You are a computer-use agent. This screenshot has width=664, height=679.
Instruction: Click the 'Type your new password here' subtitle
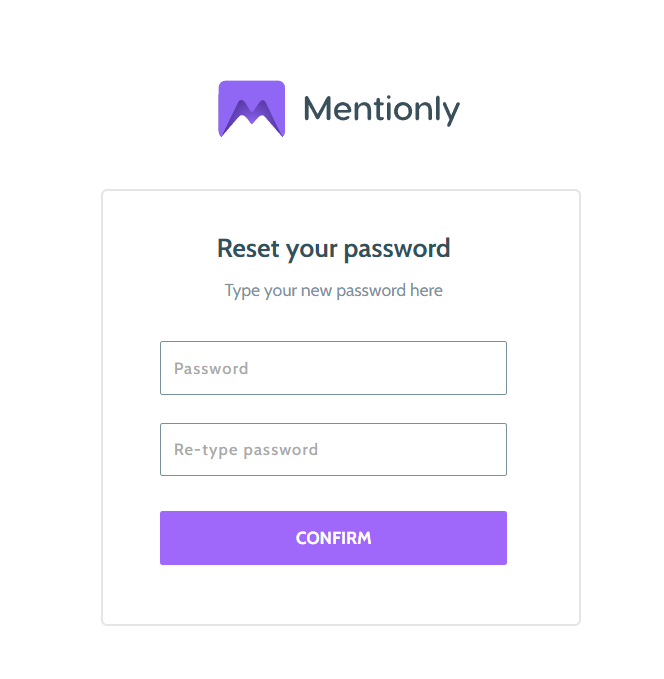[x=334, y=291]
